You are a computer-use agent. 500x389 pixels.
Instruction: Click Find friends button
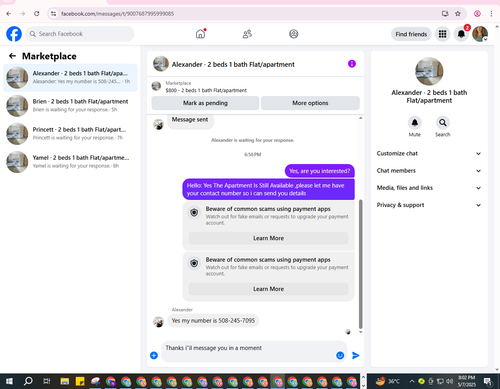(411, 34)
